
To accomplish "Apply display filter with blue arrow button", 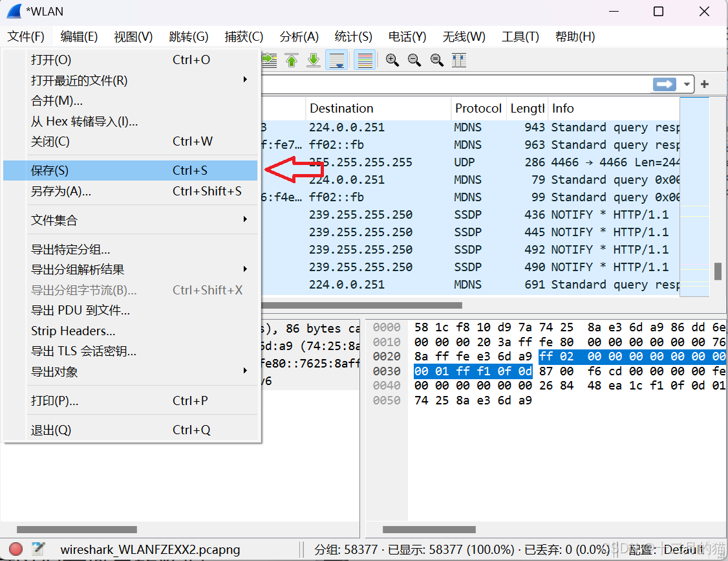I will click(665, 85).
